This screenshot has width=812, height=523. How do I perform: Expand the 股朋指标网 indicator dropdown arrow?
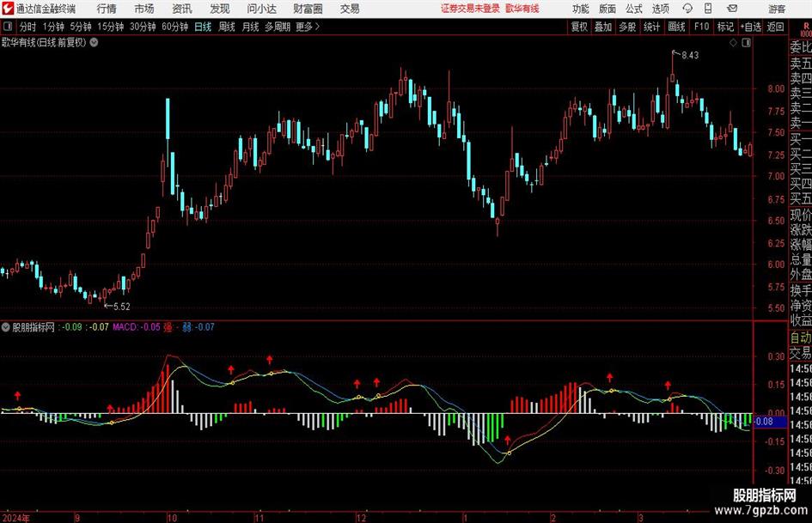(x=6, y=327)
